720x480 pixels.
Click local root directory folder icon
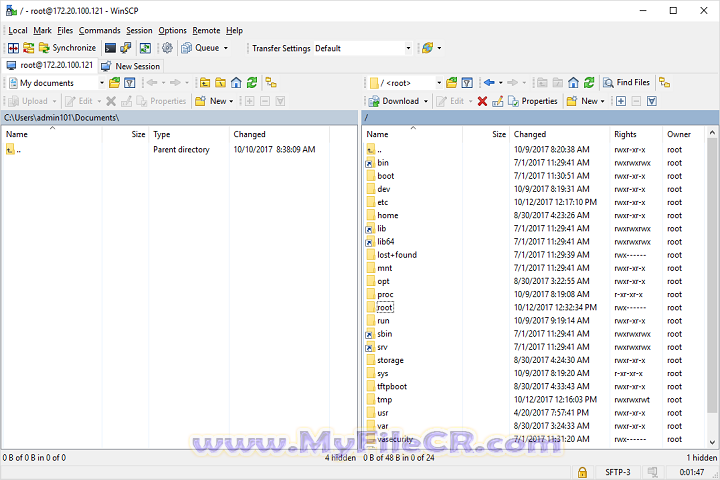coord(220,83)
